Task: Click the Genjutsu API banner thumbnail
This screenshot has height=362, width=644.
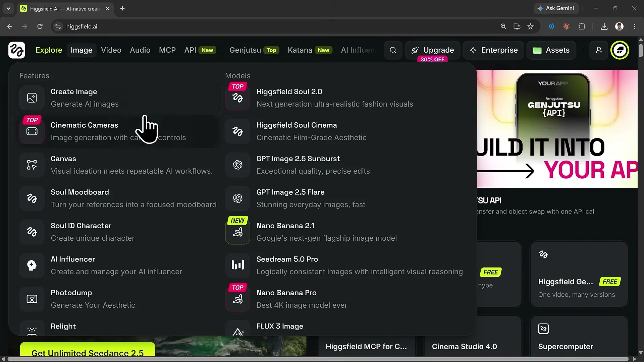Action: (x=557, y=129)
